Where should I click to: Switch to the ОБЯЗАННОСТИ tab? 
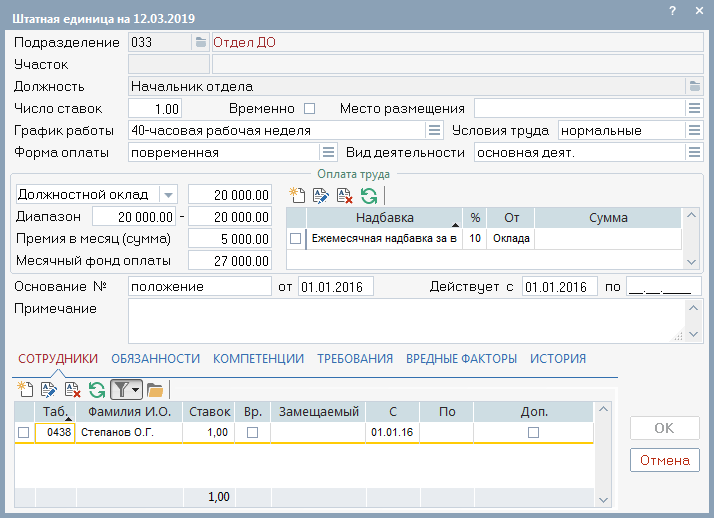pos(155,359)
